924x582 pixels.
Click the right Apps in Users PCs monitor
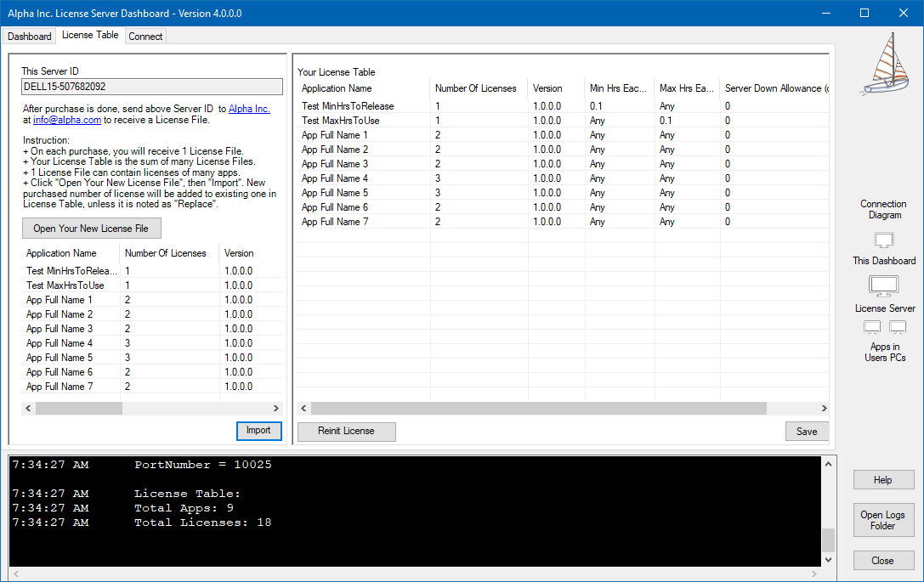tap(898, 327)
